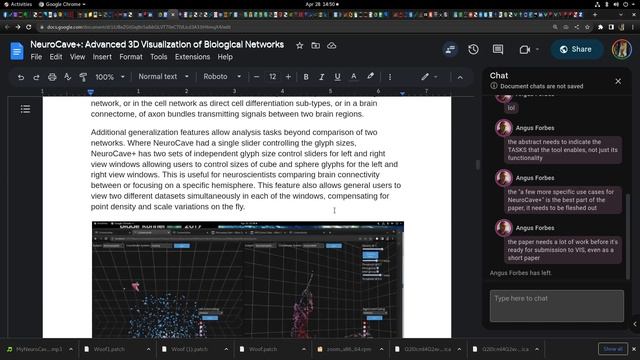Open the Tools menu
The height and width of the screenshot is (360, 640).
click(158, 57)
